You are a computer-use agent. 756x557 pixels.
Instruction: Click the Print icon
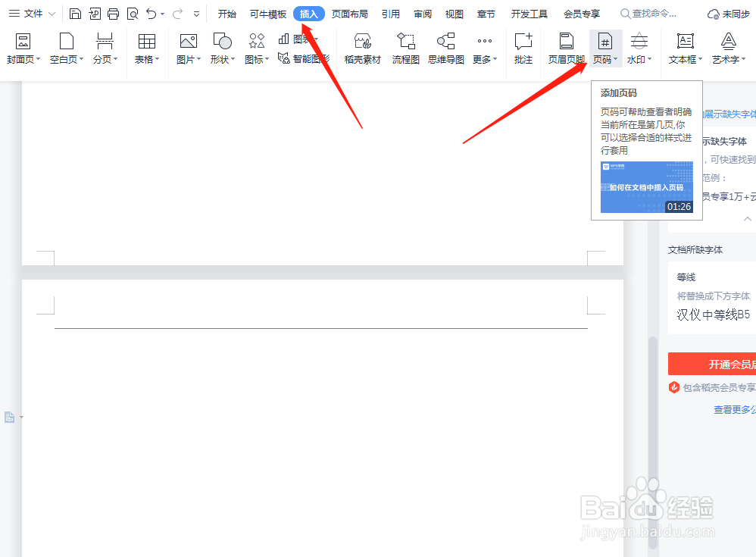coord(114,14)
